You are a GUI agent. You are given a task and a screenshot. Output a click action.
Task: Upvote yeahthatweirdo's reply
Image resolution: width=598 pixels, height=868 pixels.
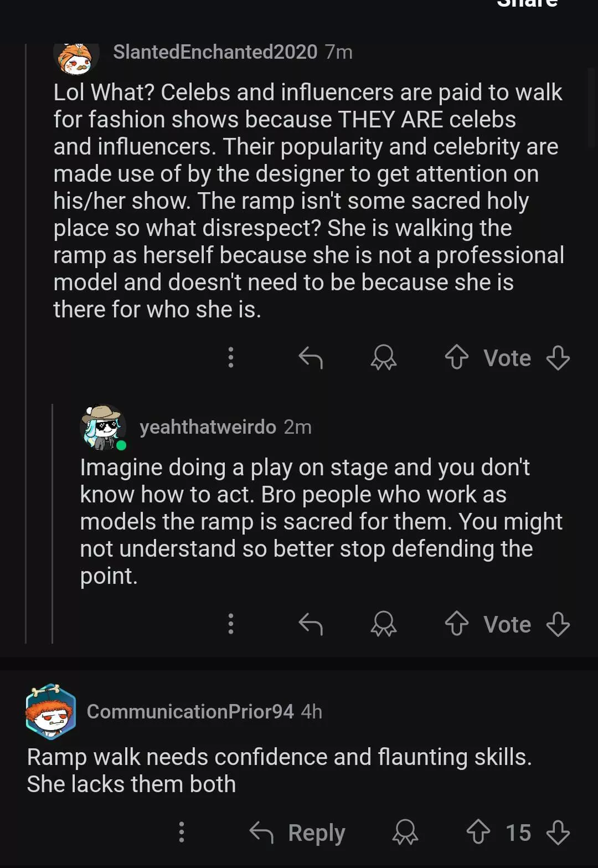(x=456, y=624)
